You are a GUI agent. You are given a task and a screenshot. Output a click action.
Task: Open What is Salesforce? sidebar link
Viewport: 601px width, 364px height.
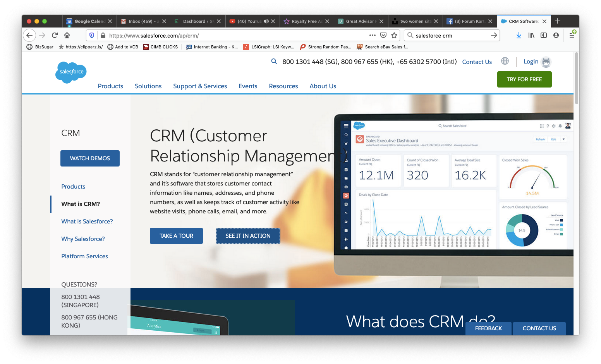pos(87,221)
